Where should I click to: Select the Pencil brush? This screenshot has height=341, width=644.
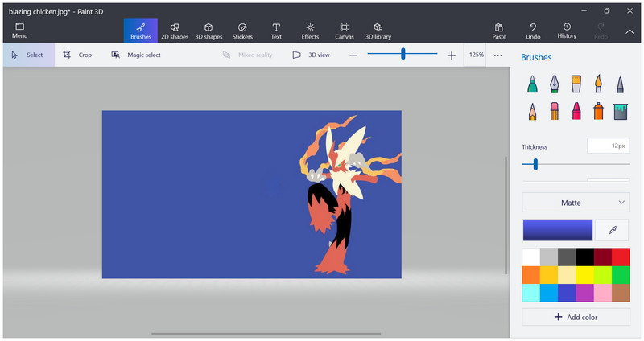coord(532,111)
